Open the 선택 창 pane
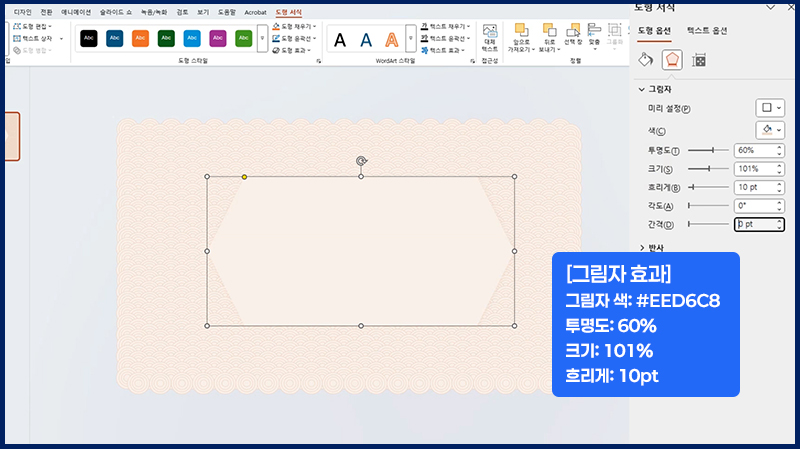 (573, 34)
